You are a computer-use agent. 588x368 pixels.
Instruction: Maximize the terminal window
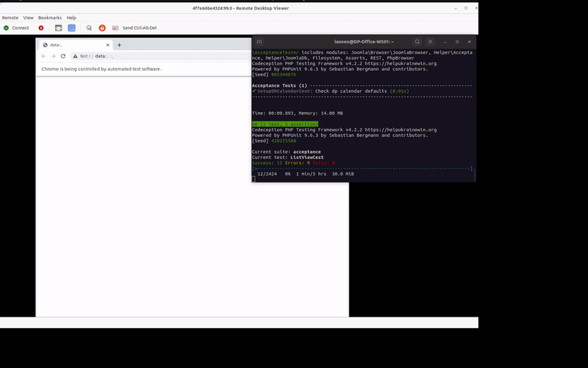456,42
